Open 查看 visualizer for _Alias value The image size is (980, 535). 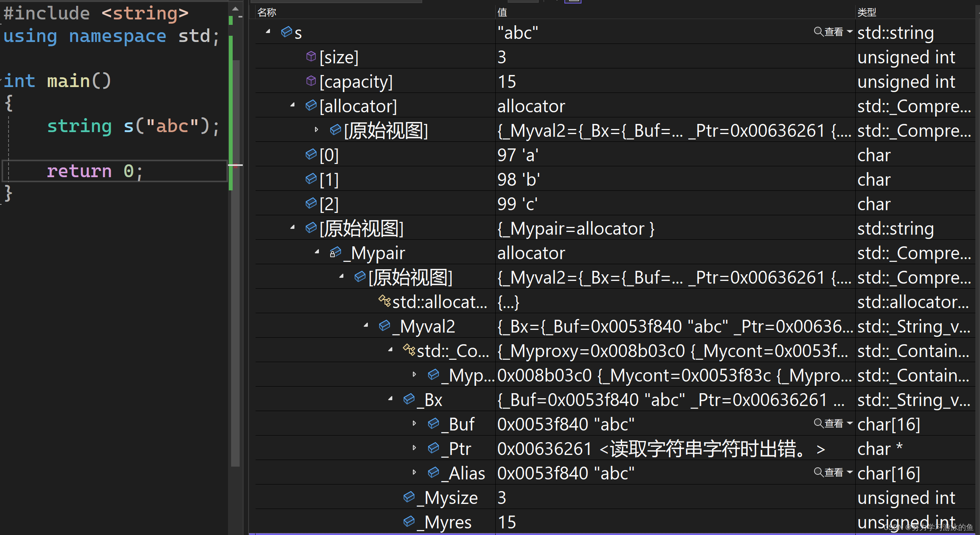[x=829, y=472]
